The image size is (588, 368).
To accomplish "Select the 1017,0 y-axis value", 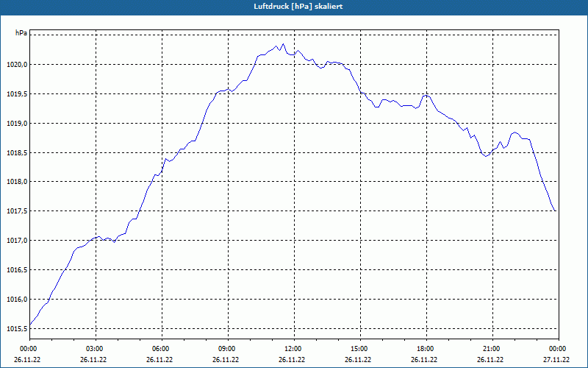I will tap(17, 241).
